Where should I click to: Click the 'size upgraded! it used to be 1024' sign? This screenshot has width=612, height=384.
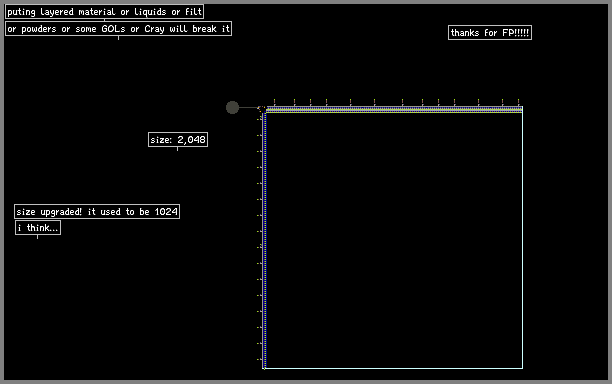(x=97, y=212)
